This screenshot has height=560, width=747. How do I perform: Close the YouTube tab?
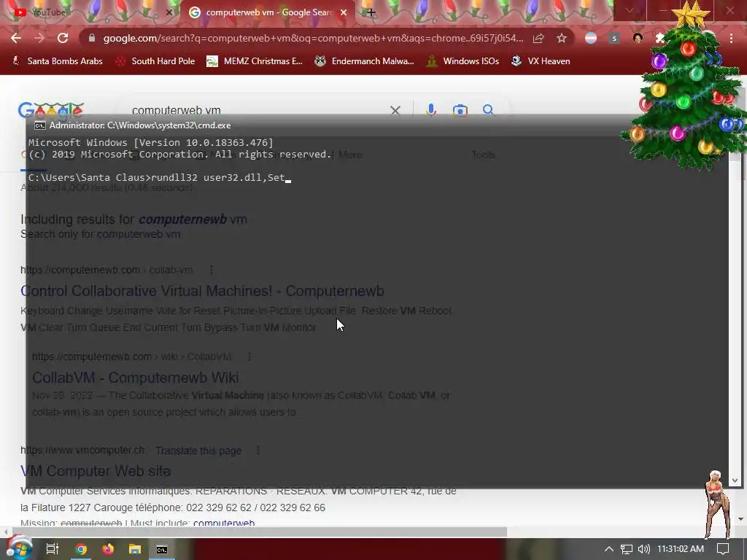(x=169, y=12)
